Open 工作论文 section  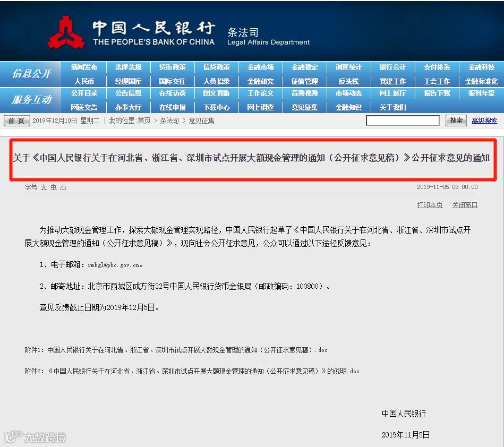point(260,93)
